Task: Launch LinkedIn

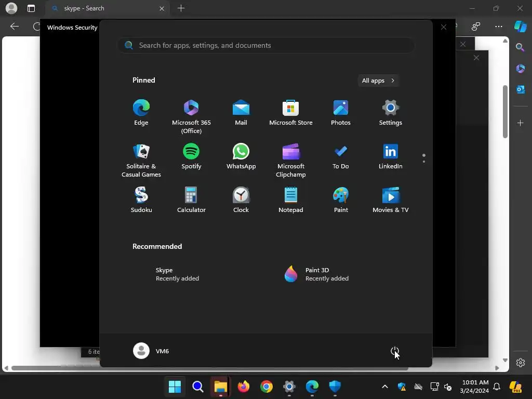Action: pyautogui.click(x=391, y=157)
